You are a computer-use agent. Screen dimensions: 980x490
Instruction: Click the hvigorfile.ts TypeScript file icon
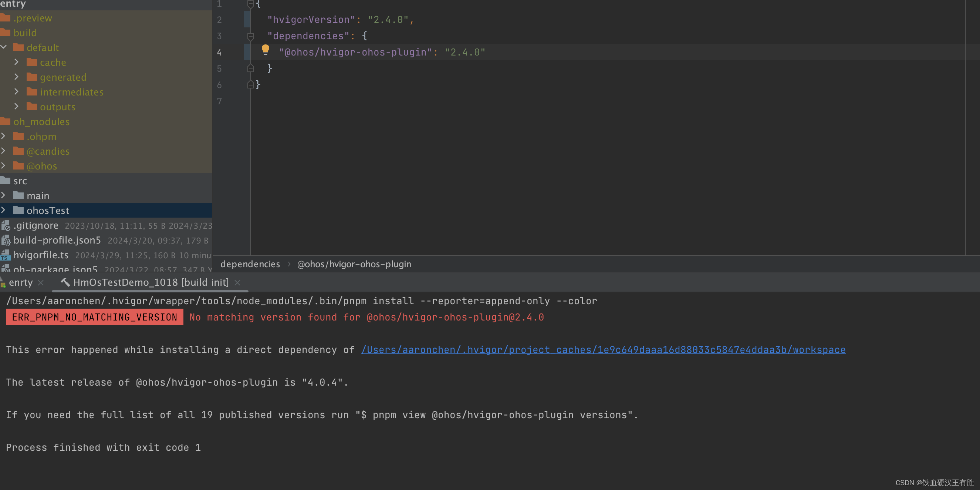click(x=5, y=255)
